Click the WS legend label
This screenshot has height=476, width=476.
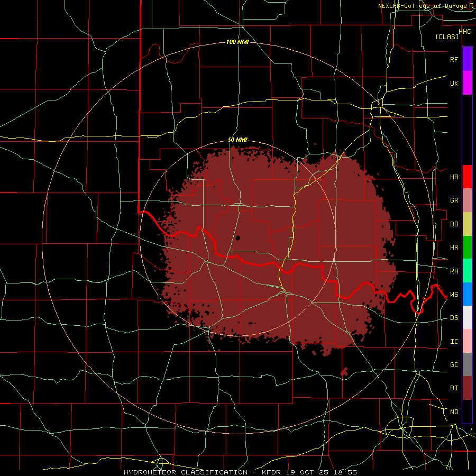(454, 294)
